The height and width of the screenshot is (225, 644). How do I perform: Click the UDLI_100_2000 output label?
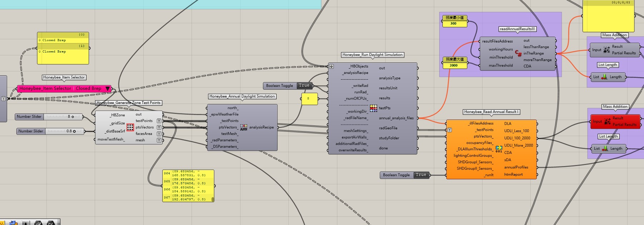pyautogui.click(x=517, y=138)
